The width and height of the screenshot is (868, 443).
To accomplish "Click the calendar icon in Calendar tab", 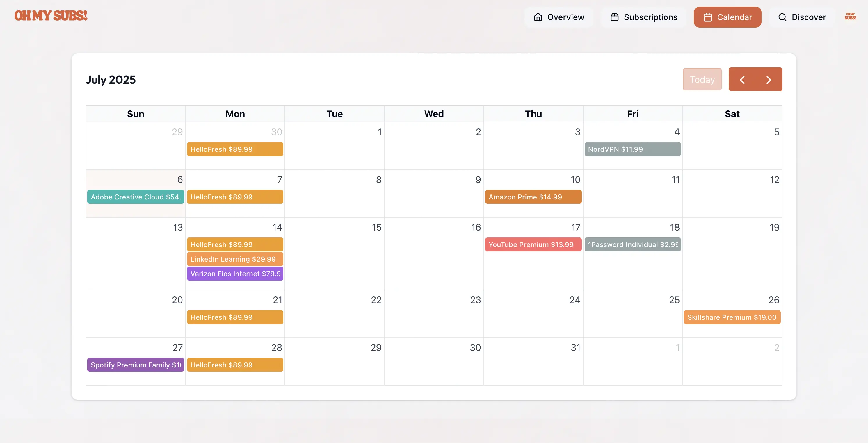I will pyautogui.click(x=708, y=17).
